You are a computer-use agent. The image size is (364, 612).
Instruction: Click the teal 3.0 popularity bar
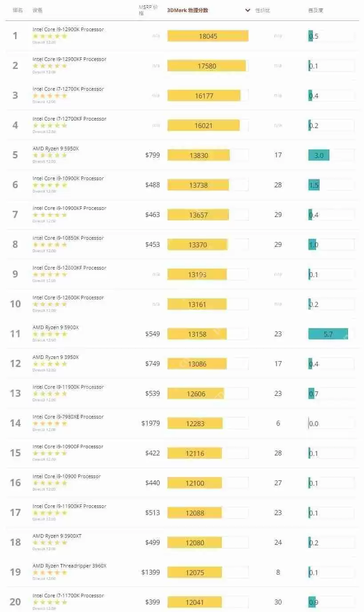319,155
